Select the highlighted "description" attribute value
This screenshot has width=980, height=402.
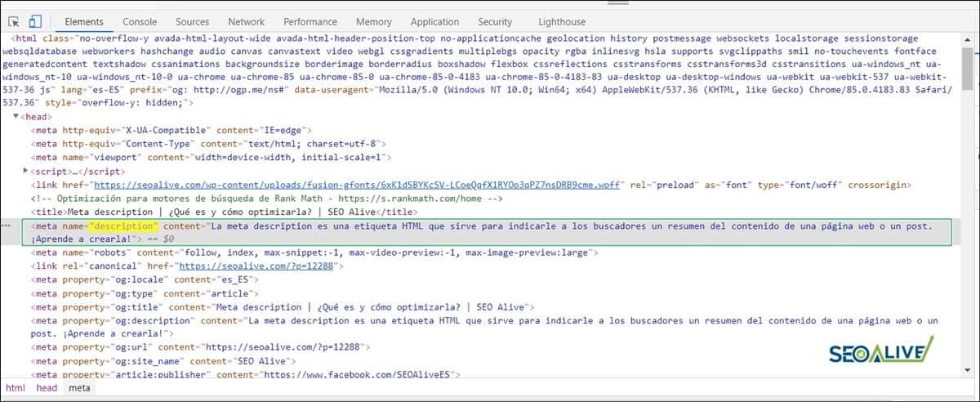click(x=123, y=226)
